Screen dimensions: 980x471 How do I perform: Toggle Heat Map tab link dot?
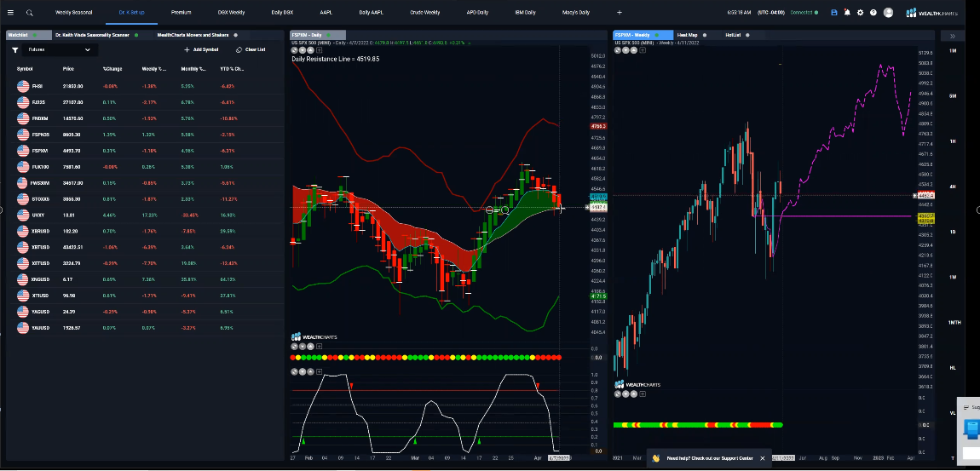point(705,35)
